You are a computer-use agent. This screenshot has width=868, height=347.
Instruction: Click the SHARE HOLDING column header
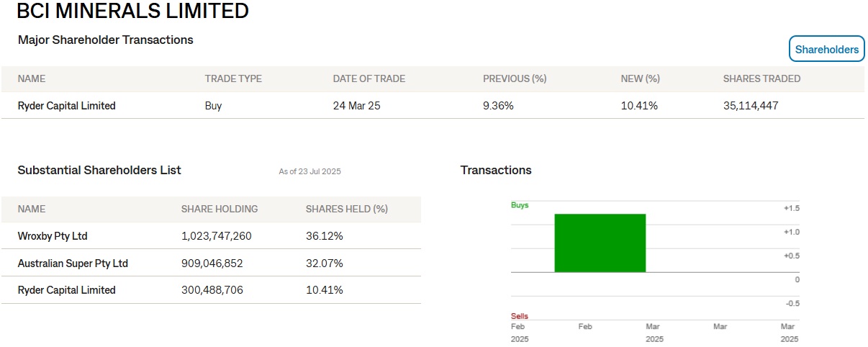[x=219, y=209]
